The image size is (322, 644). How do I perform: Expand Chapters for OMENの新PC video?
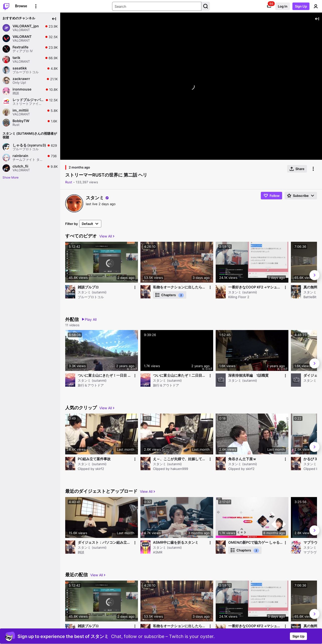[245, 550]
